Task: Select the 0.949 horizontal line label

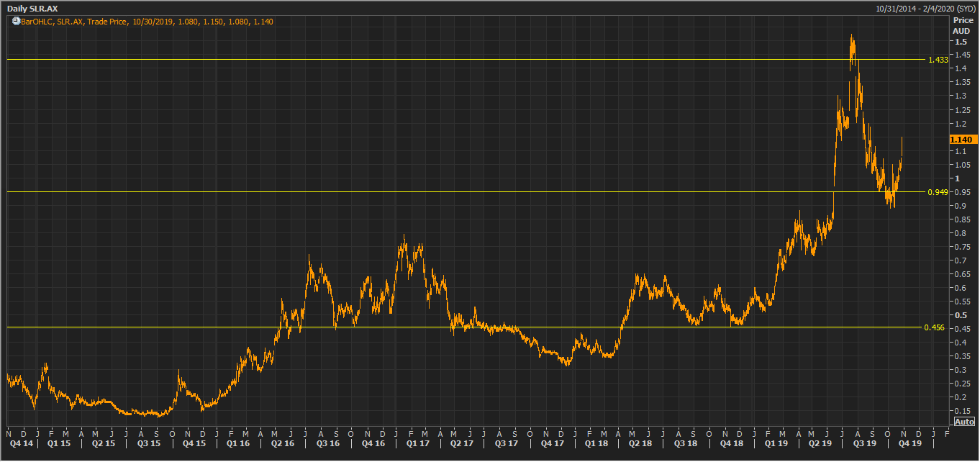Action: click(x=938, y=192)
